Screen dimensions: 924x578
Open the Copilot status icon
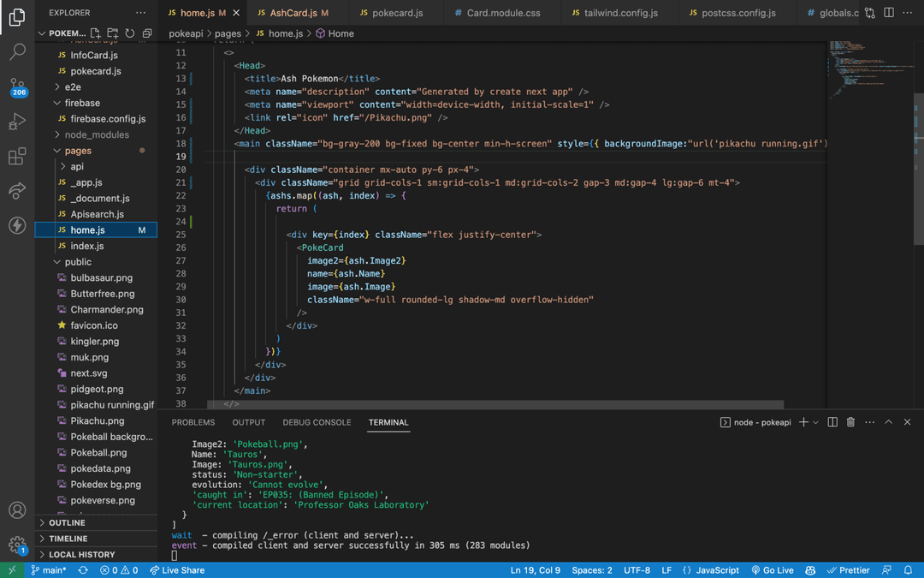[811, 570]
